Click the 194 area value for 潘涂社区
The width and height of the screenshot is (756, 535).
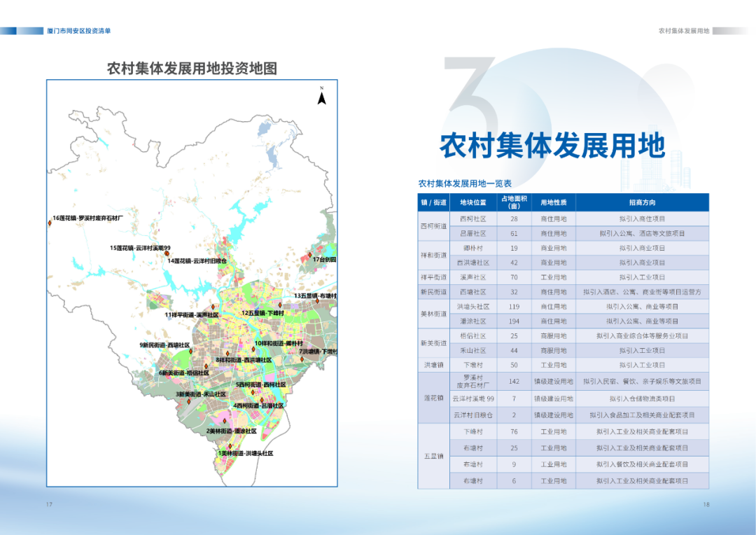pyautogui.click(x=514, y=321)
